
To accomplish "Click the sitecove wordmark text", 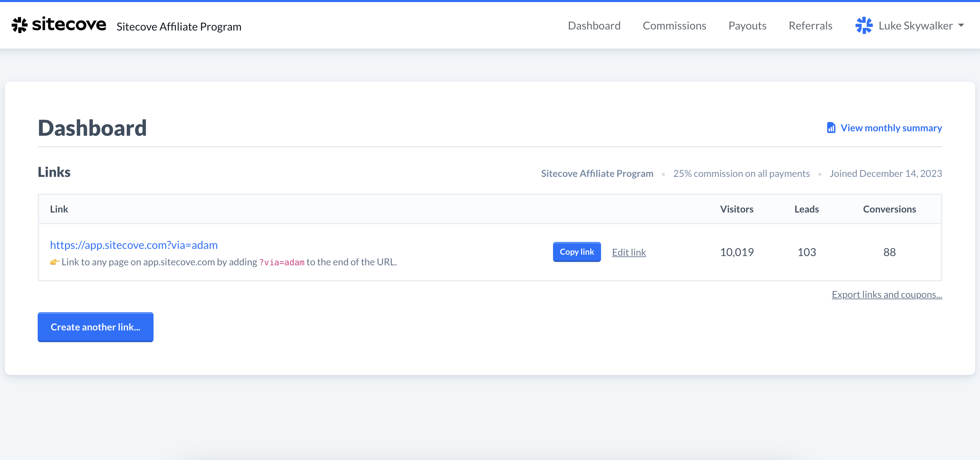I will click(69, 24).
